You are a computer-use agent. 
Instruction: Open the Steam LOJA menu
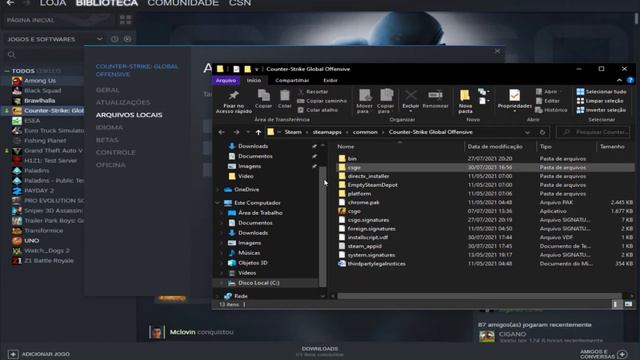(53, 3)
